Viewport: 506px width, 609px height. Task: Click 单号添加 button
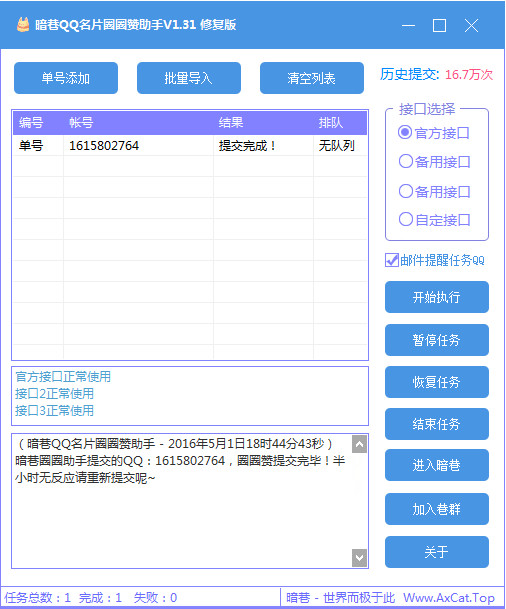(66, 78)
